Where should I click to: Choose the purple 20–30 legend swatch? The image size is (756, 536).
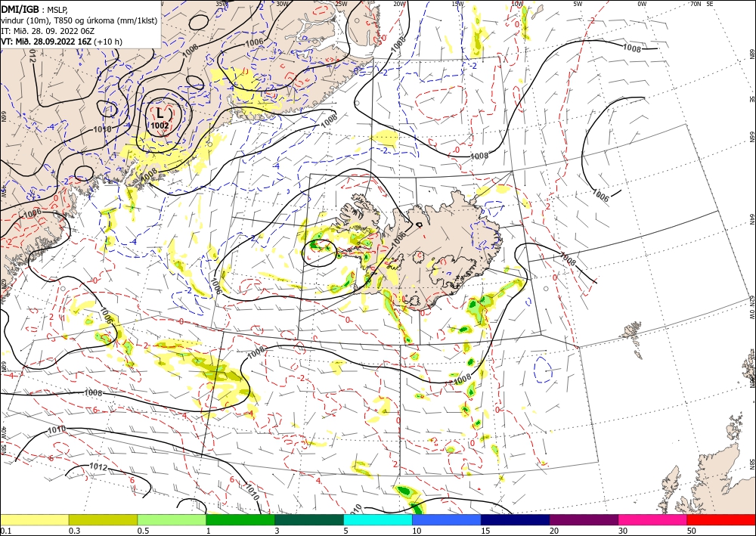click(x=584, y=520)
